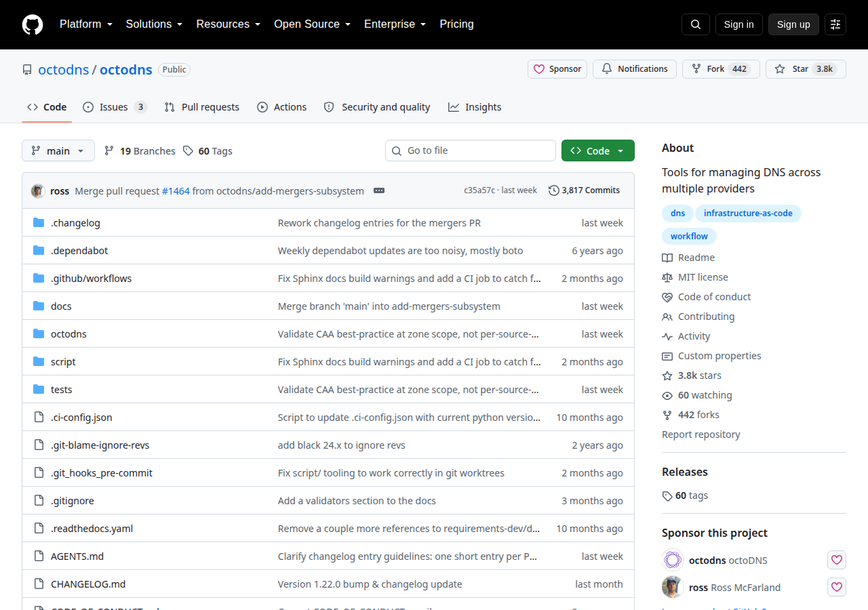This screenshot has width=868, height=610.
Task: Expand the Platform menu
Action: (85, 24)
